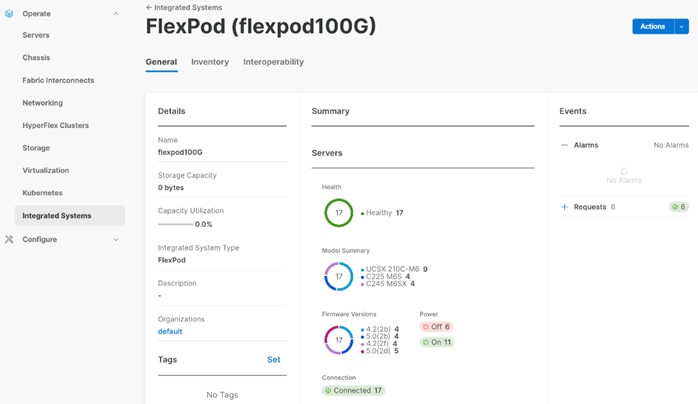The image size is (698, 404).
Task: Click the C245 M6SX legend entry
Action: point(388,283)
